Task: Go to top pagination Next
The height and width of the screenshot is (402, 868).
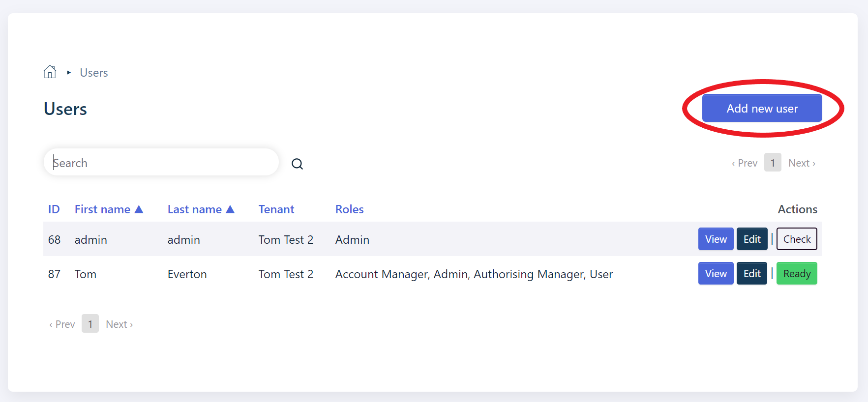Action: (x=802, y=163)
